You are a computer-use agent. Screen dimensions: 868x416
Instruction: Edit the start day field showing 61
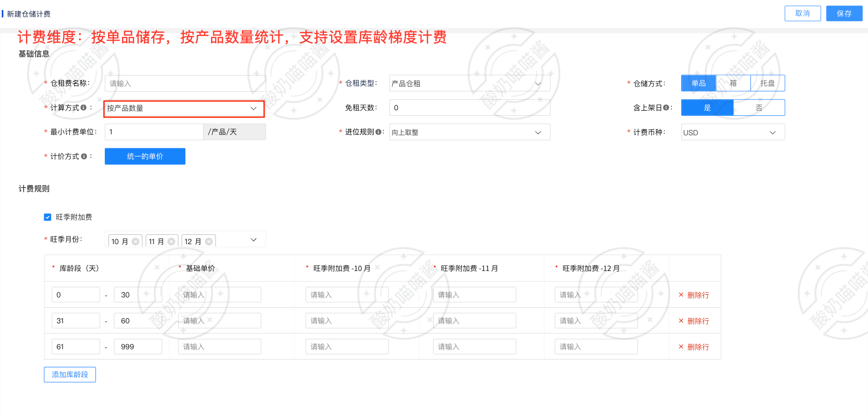tap(76, 347)
